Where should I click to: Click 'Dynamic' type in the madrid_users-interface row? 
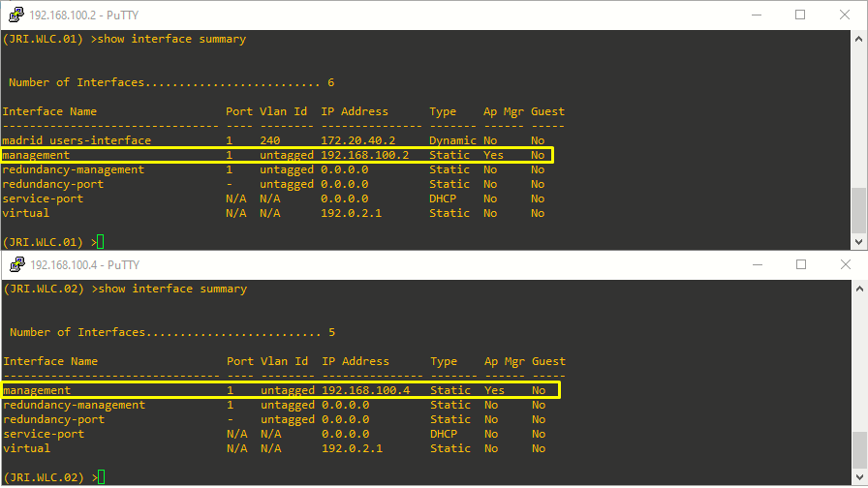(452, 140)
